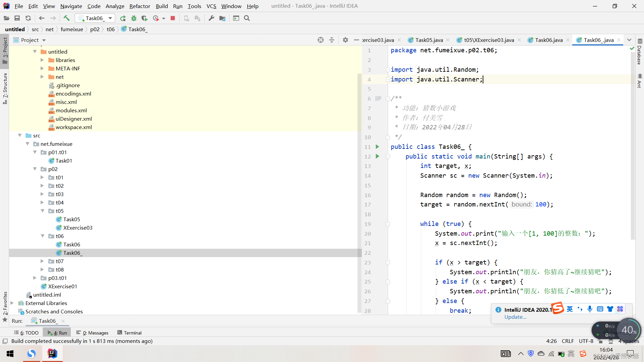
Task: Click the Update IntelliJ IDEA link
Action: [x=515, y=317]
